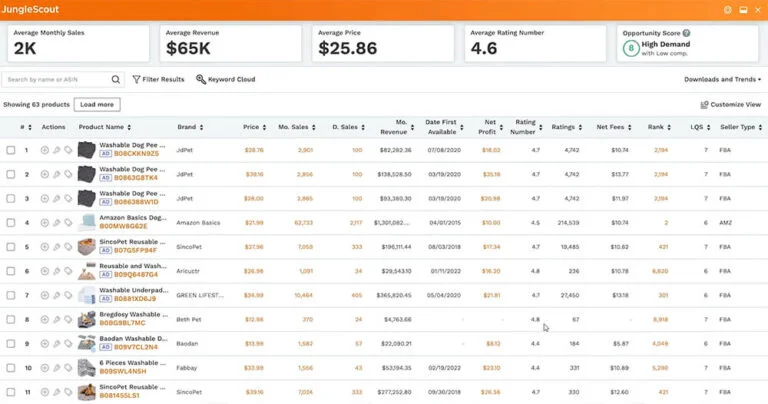This screenshot has height=404, width=768.
Task: Click AD badge in row 6
Action: tap(105, 275)
